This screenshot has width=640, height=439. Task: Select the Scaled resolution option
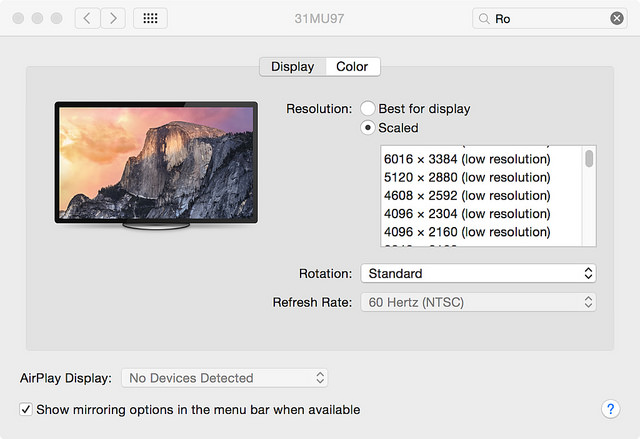[x=368, y=128]
